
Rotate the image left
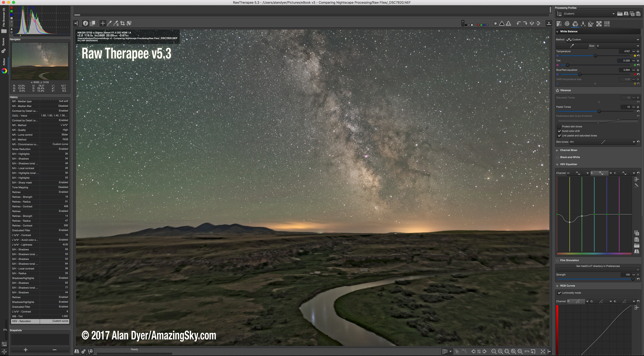pos(518,23)
